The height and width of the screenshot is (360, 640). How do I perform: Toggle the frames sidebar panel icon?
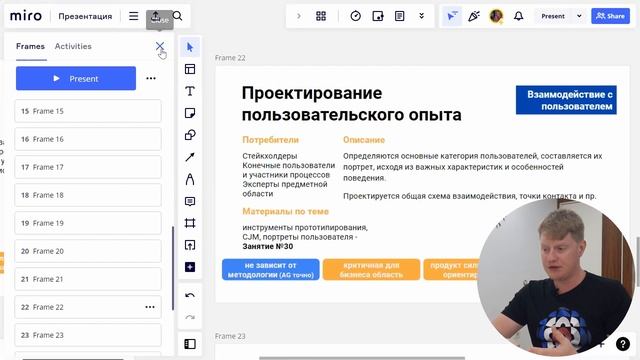pyautogui.click(x=190, y=344)
